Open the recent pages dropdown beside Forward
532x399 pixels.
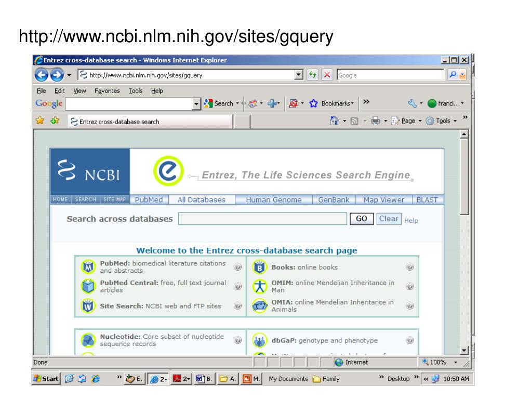coord(69,75)
